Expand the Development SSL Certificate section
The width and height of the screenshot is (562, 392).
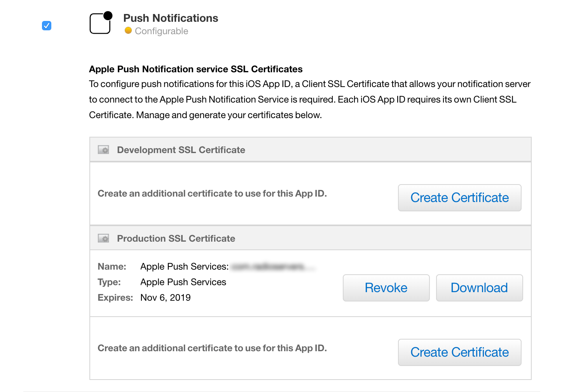pos(181,150)
